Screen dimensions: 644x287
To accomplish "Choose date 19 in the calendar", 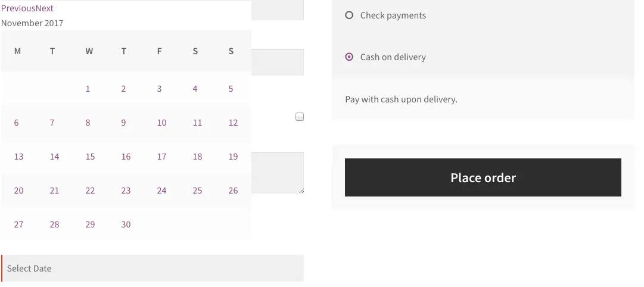I will pyautogui.click(x=233, y=157).
